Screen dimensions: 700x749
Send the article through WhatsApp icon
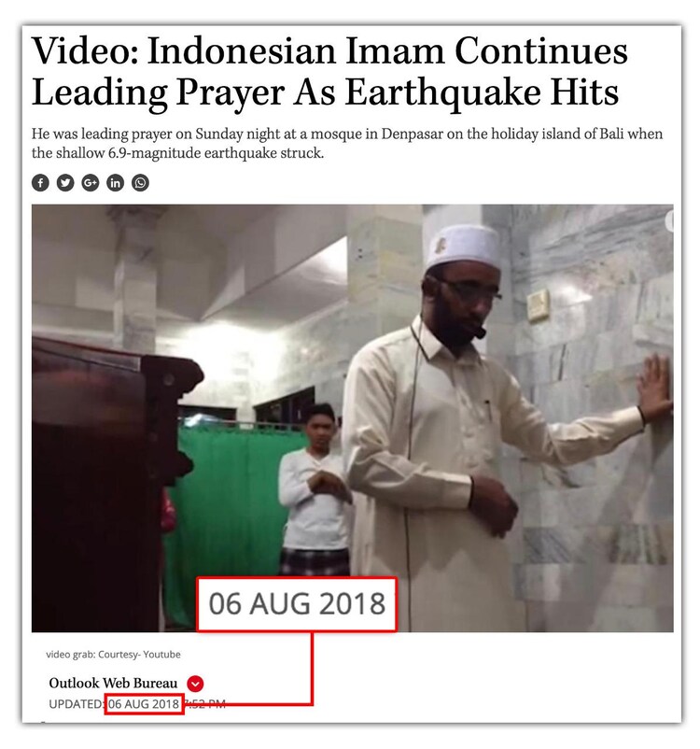pyautogui.click(x=140, y=182)
